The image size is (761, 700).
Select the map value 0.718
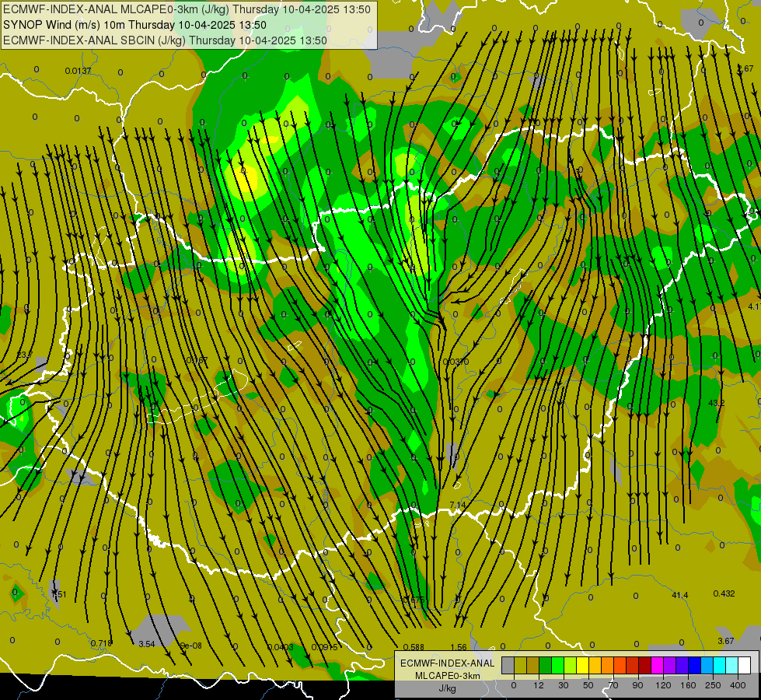pos(101,643)
